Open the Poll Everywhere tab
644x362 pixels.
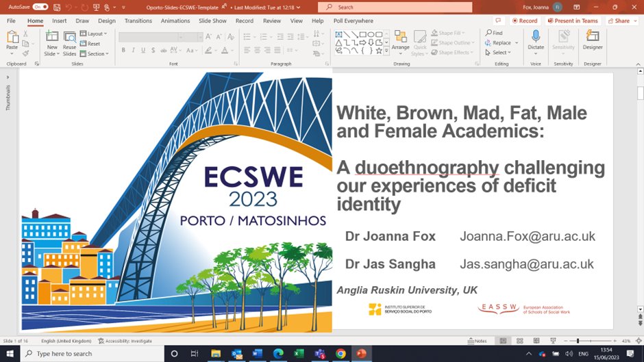tap(354, 21)
